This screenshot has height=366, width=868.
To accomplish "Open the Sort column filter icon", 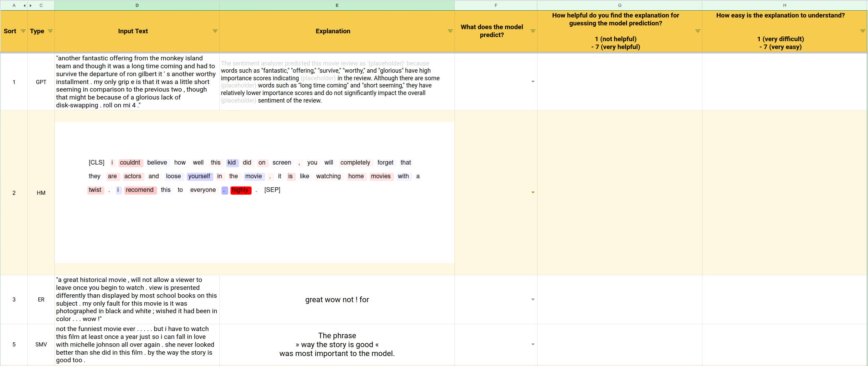I will tap(23, 31).
